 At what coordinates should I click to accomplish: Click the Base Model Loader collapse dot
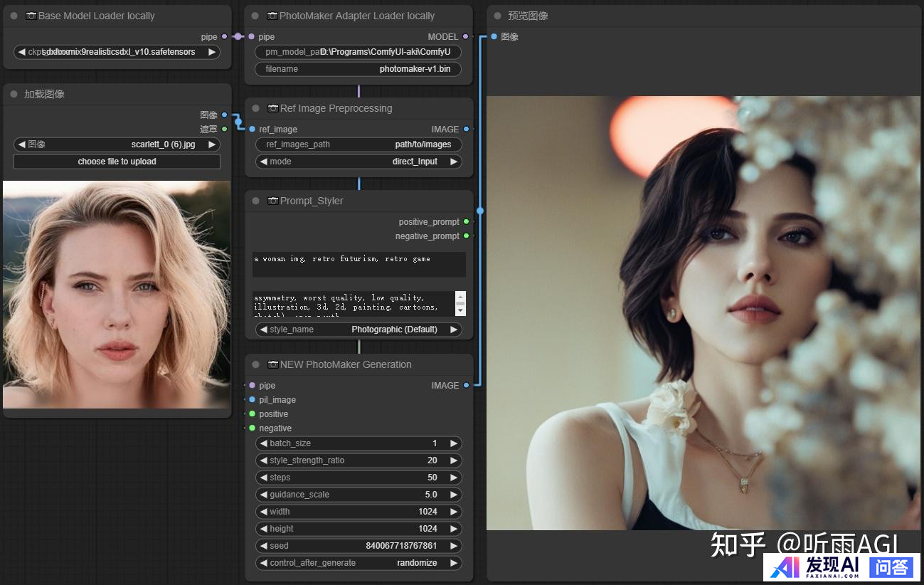(14, 16)
